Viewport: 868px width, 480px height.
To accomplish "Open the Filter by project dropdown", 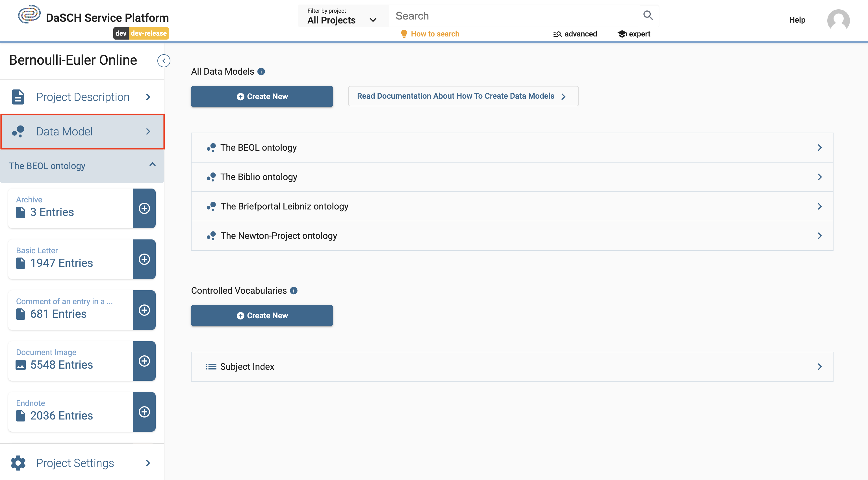I will 342,16.
